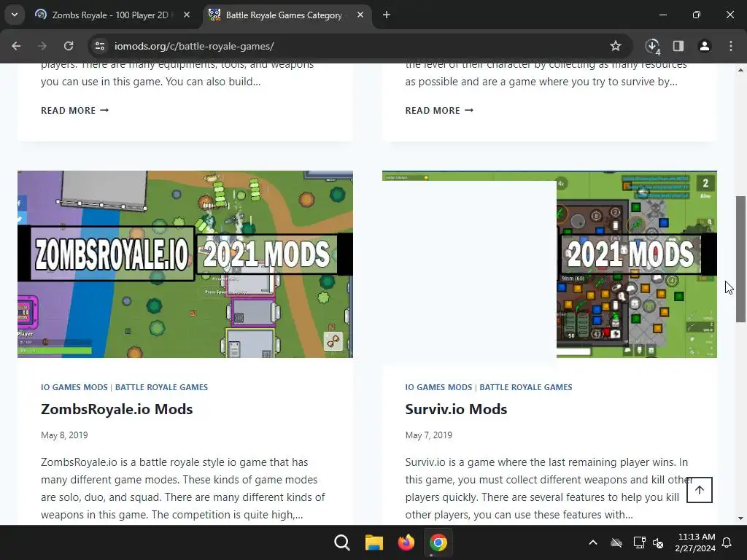This screenshot has height=560, width=747.
Task: Click IO GAMES MODS above Surviv.io Mods
Action: [438, 387]
